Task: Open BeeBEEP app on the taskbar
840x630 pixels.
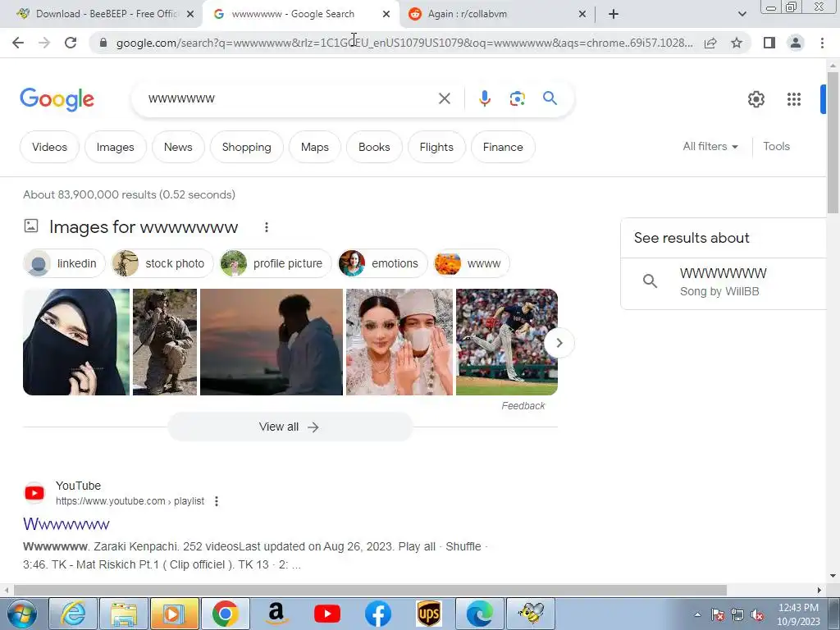Action: (531, 614)
